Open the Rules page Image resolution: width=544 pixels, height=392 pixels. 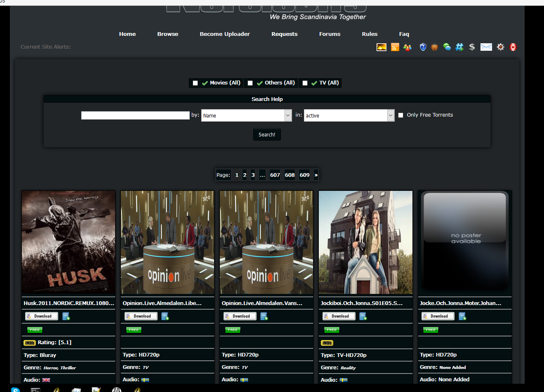(x=370, y=34)
